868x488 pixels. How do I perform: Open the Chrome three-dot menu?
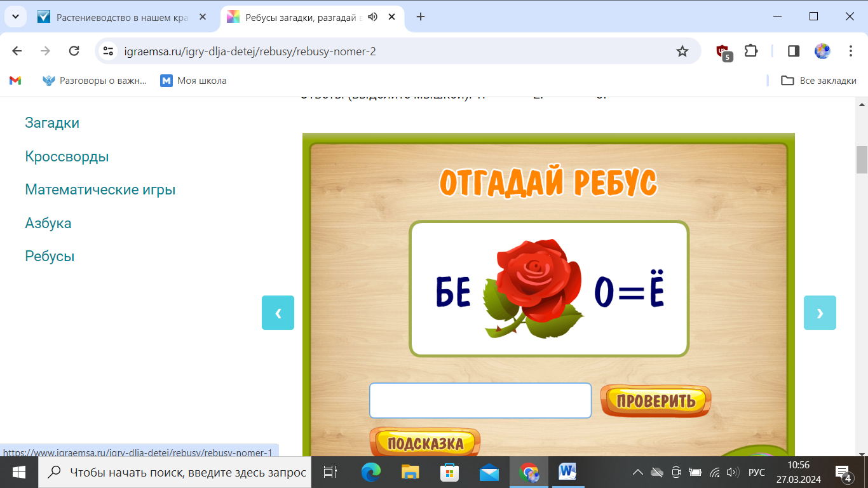pyautogui.click(x=851, y=51)
